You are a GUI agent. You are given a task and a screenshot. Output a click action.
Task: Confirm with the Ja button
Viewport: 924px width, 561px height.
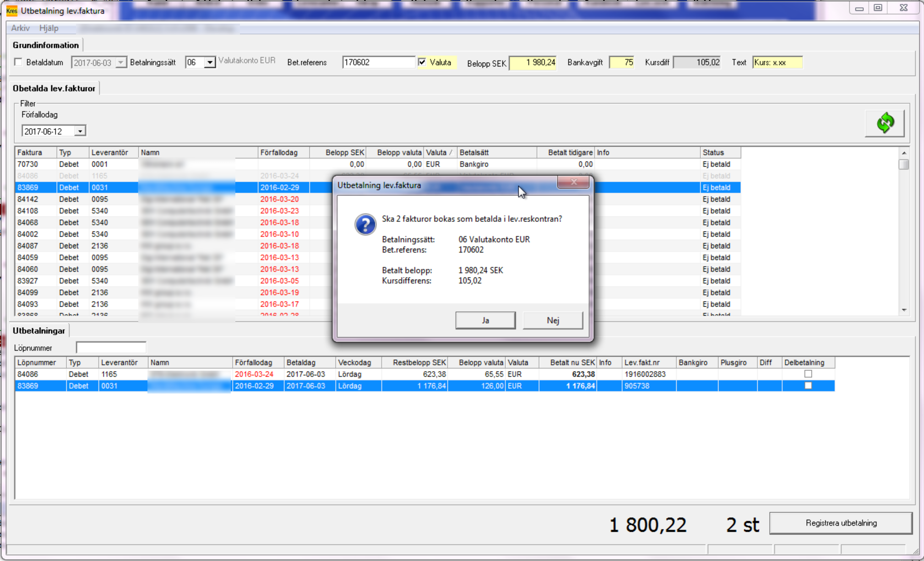485,320
